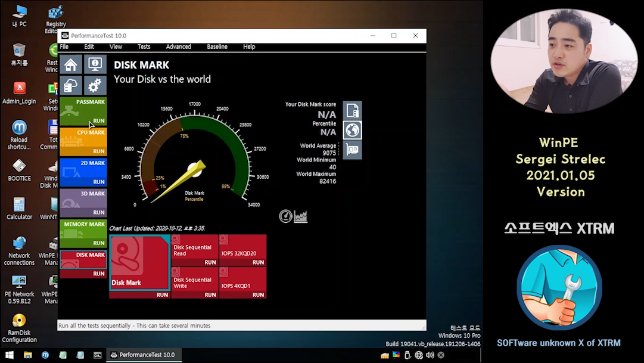This screenshot has width=644, height=363.
Task: Run the Disk Sequential Write test
Action: 210,294
